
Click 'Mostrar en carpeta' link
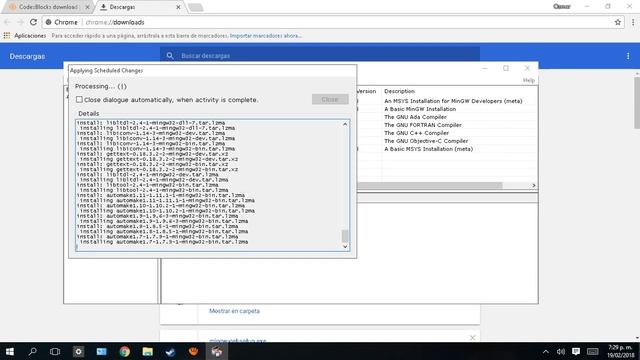coord(234,311)
